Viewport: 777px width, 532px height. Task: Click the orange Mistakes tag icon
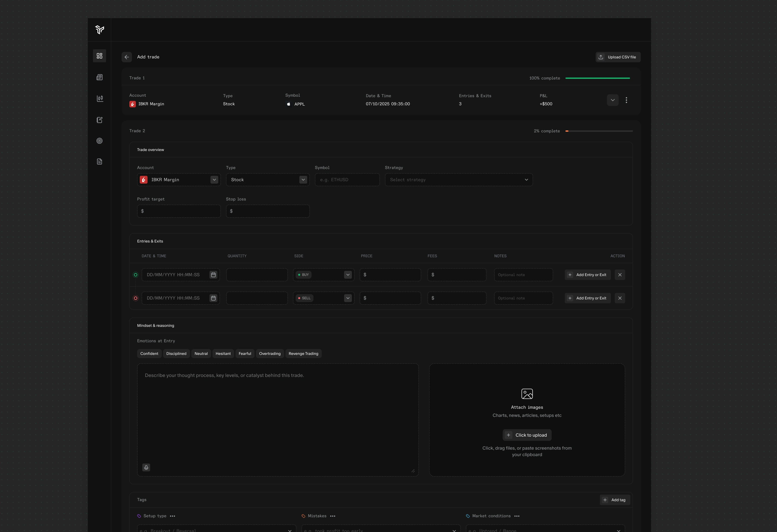[303, 516]
